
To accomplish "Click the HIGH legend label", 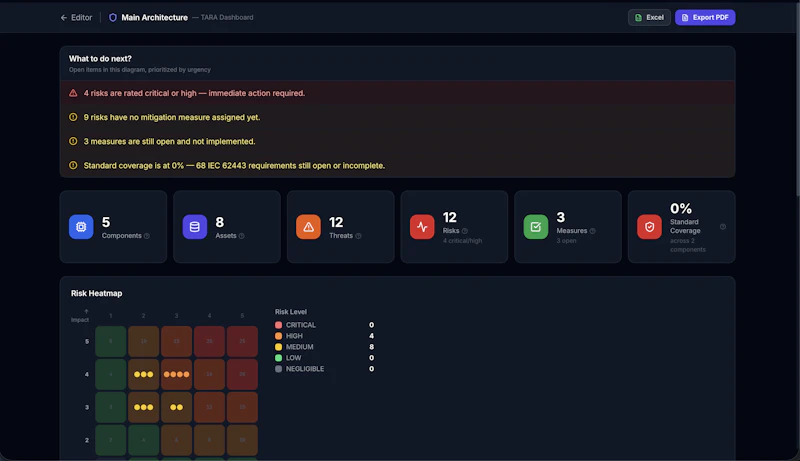I will click(x=294, y=336).
